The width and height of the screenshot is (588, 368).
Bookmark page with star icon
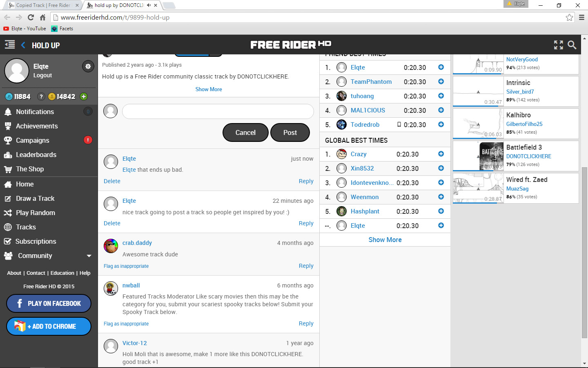pyautogui.click(x=569, y=17)
